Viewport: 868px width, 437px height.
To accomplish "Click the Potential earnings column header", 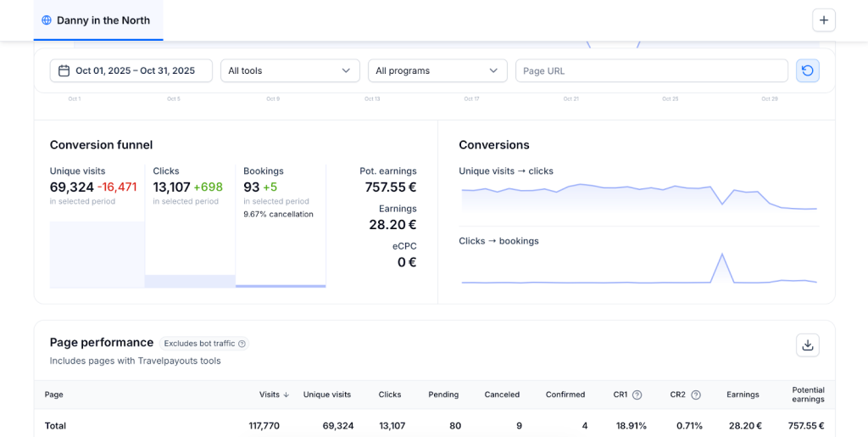I will pos(808,395).
